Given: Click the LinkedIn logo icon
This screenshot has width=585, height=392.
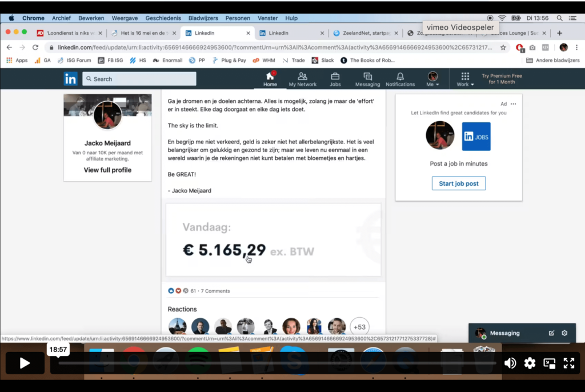Looking at the screenshot, I should click(70, 79).
